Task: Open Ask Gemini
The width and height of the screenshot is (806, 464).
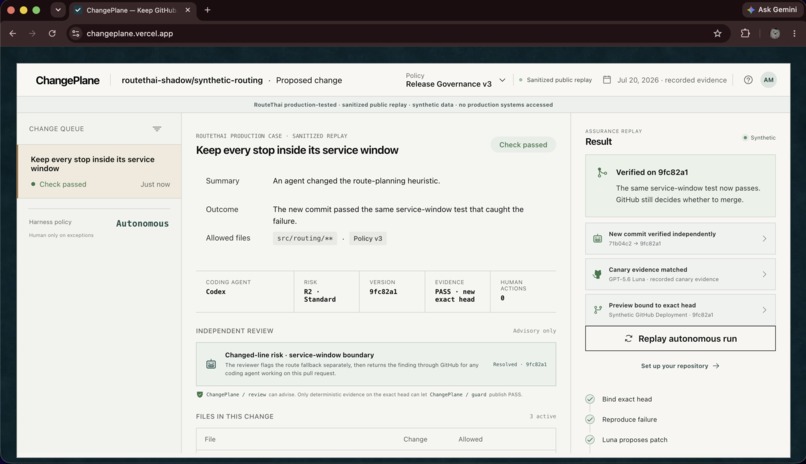Action: (x=772, y=10)
